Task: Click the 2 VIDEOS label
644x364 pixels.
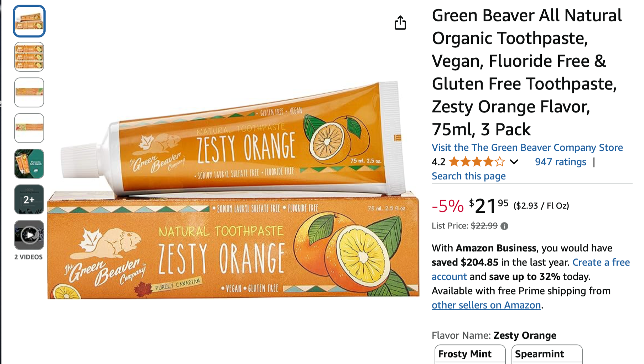Action: (x=28, y=257)
